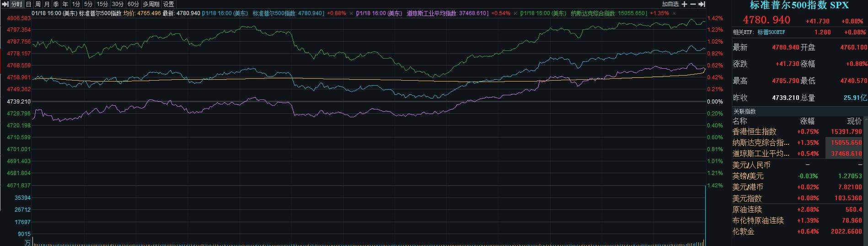Sort the list by the 现价 column

point(854,121)
